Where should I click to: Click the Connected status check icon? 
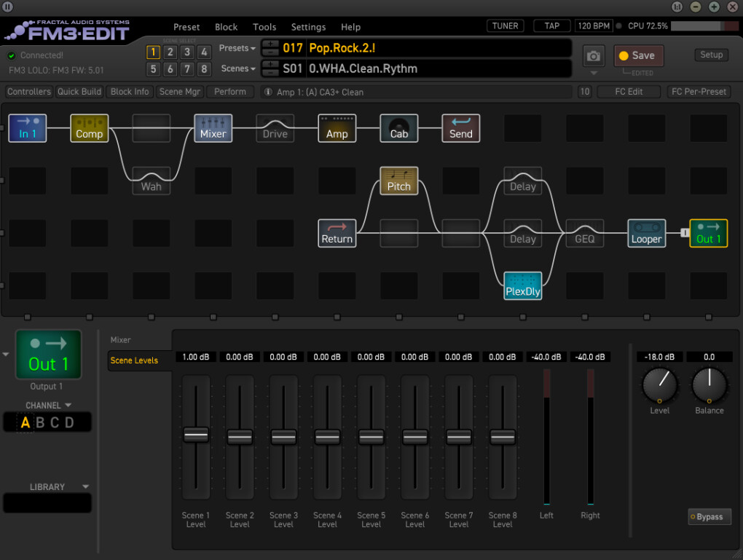(x=12, y=55)
